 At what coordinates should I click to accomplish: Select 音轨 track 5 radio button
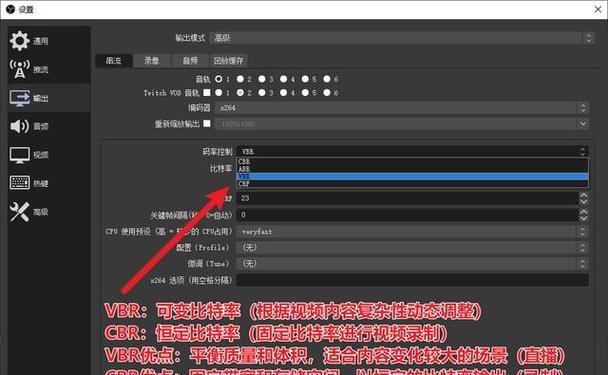305,79
